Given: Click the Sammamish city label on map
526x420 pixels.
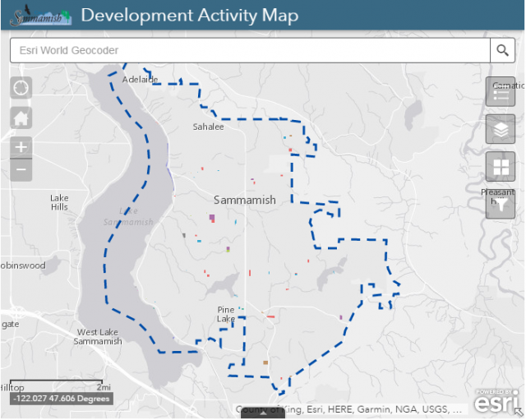Looking at the screenshot, I should [x=245, y=201].
